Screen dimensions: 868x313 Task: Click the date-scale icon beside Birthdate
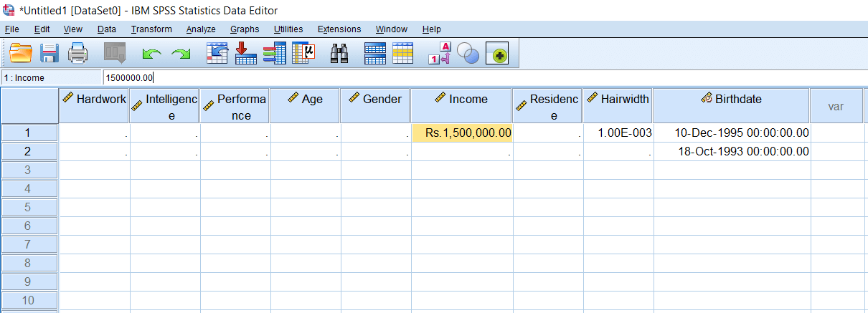click(x=706, y=98)
